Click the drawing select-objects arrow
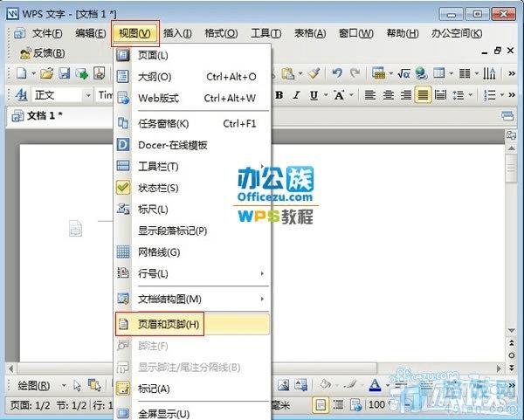 pos(77,386)
